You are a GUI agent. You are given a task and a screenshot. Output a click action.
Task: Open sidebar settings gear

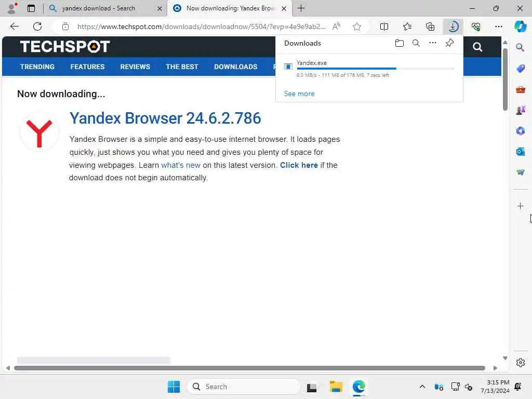520,363
